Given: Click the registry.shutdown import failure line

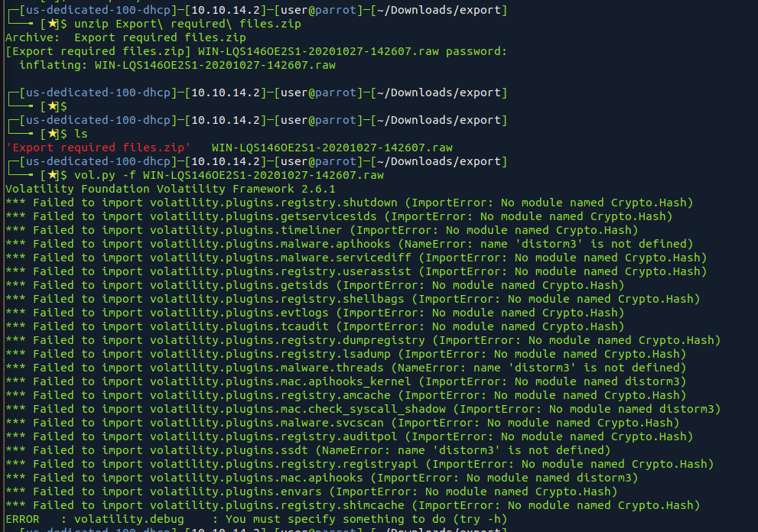Looking at the screenshot, I should coord(349,203).
